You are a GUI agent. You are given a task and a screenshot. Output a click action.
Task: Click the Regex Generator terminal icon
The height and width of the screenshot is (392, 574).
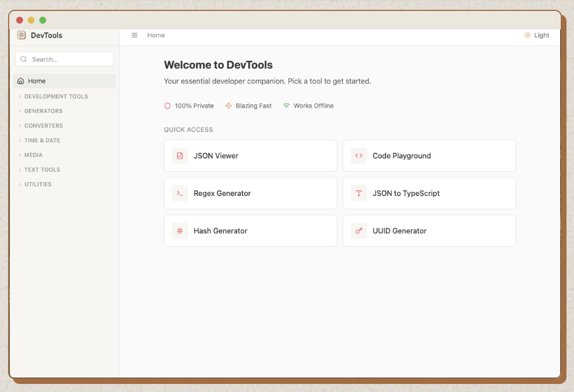pyautogui.click(x=180, y=194)
